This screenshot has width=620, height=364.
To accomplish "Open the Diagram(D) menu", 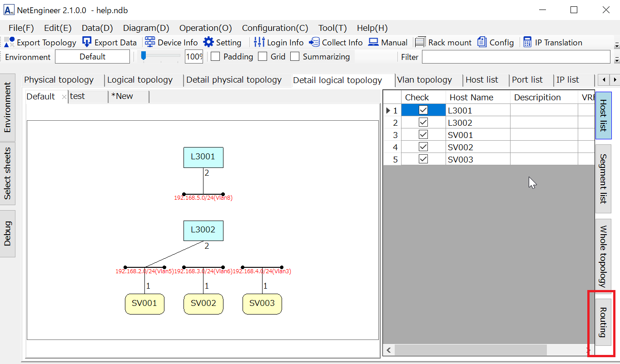I will tap(146, 28).
